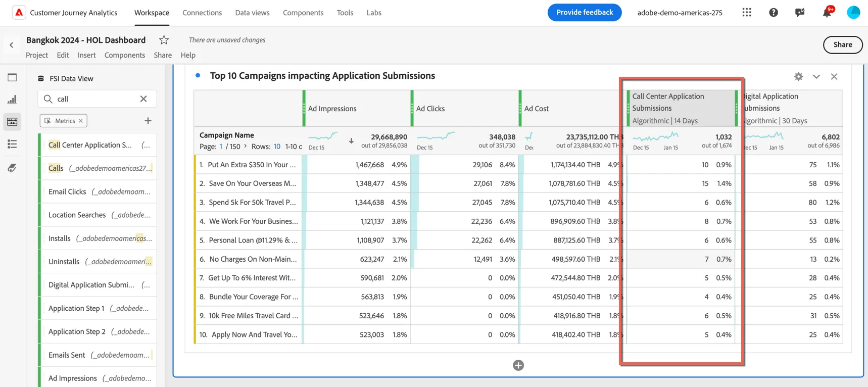Add a blank panel with plus icon
868x387 pixels.
(518, 365)
